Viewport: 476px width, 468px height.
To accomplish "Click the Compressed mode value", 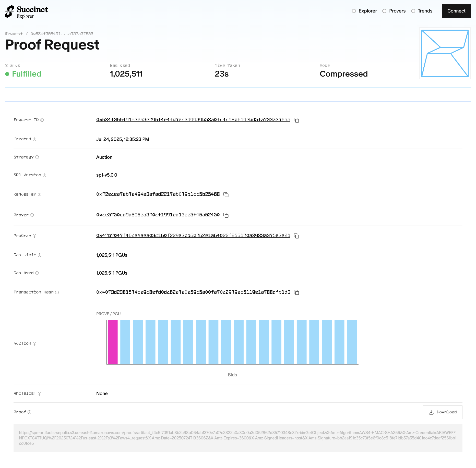I will [x=344, y=74].
